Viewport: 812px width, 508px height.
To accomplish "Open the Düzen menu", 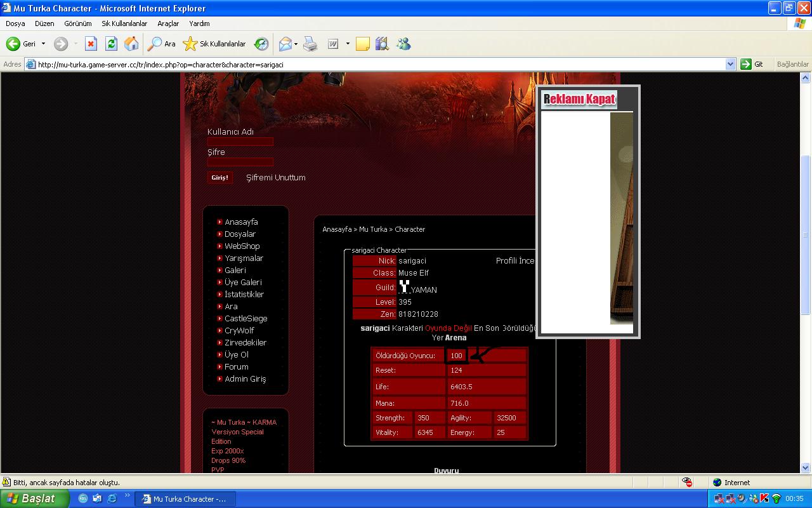I will click(44, 23).
